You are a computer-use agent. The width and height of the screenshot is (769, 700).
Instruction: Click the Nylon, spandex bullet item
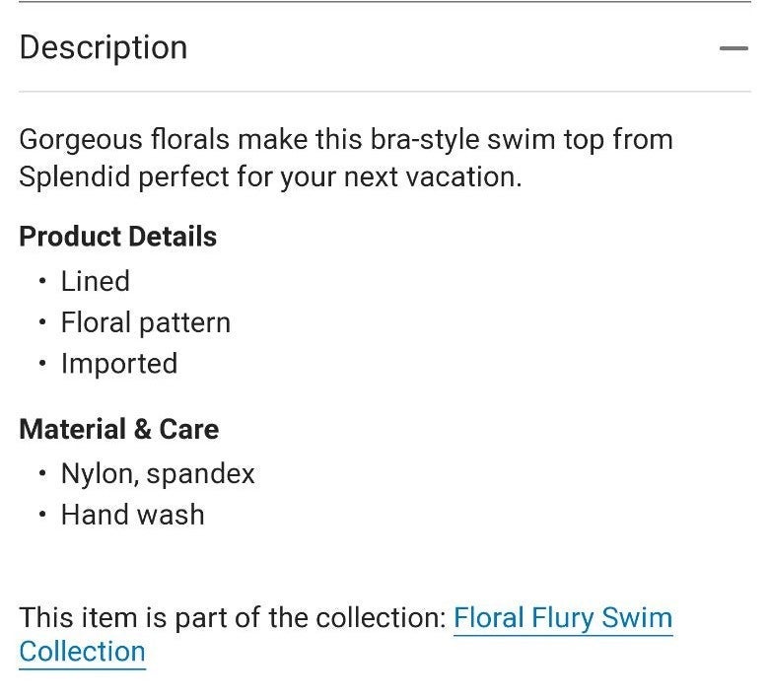tap(158, 474)
